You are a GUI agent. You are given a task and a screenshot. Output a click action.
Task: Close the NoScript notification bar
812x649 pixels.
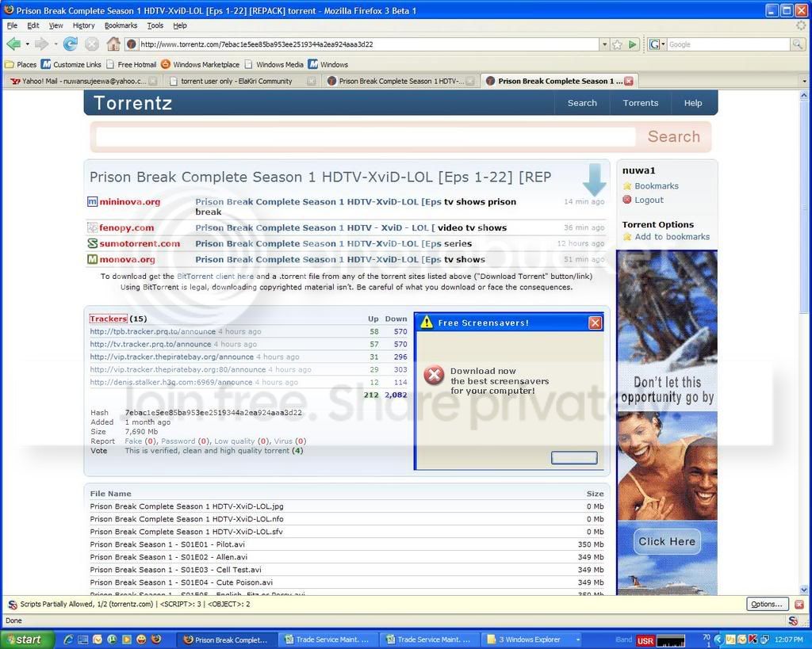(799, 604)
